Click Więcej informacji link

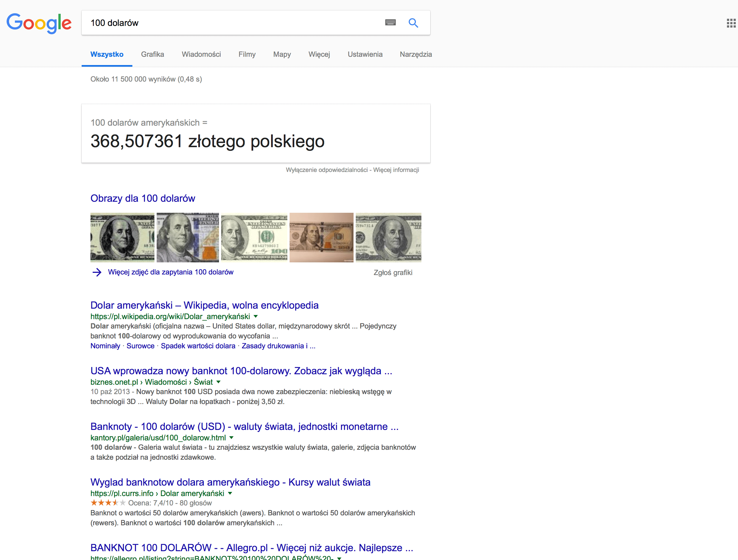(x=396, y=170)
